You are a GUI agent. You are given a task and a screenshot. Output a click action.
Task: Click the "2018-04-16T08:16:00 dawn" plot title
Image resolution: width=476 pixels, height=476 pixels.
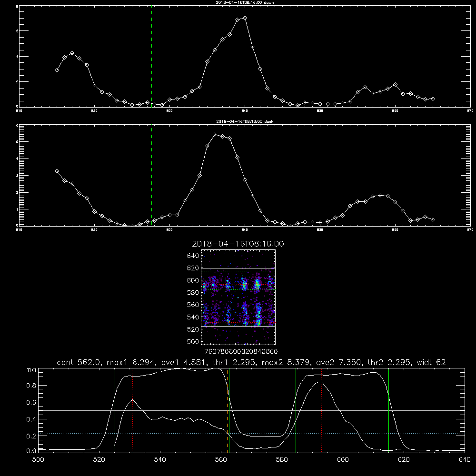pyautogui.click(x=245, y=2)
